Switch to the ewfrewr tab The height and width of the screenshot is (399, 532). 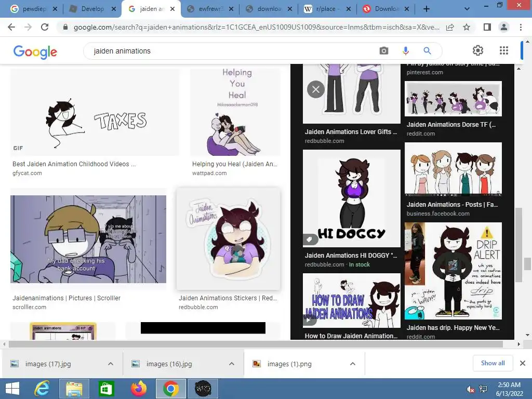click(210, 9)
